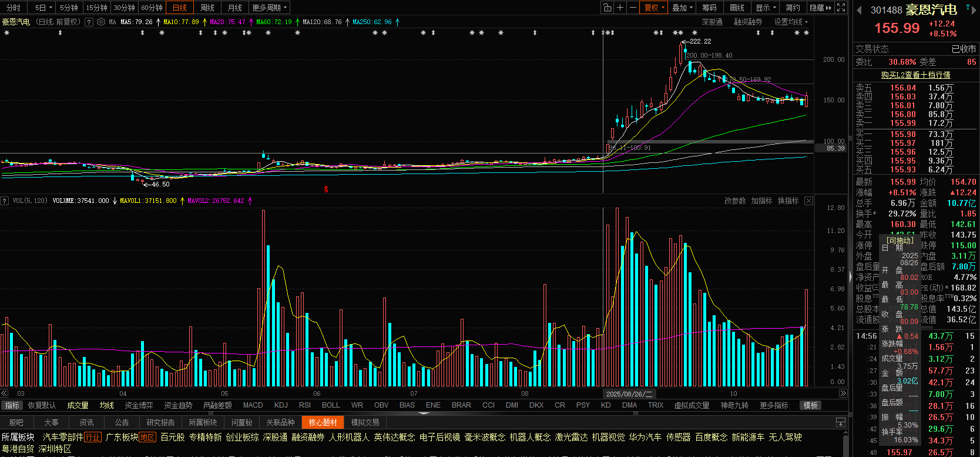980x457 pixels.
Task: Click the 融资融券 tag
Action: tap(748, 22)
